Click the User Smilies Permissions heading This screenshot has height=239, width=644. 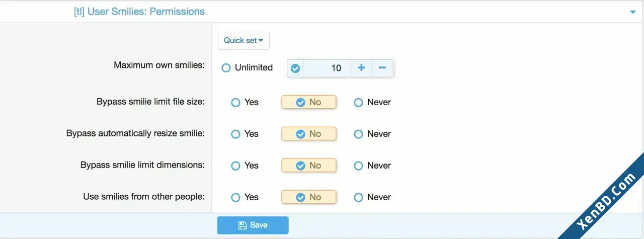click(x=139, y=12)
